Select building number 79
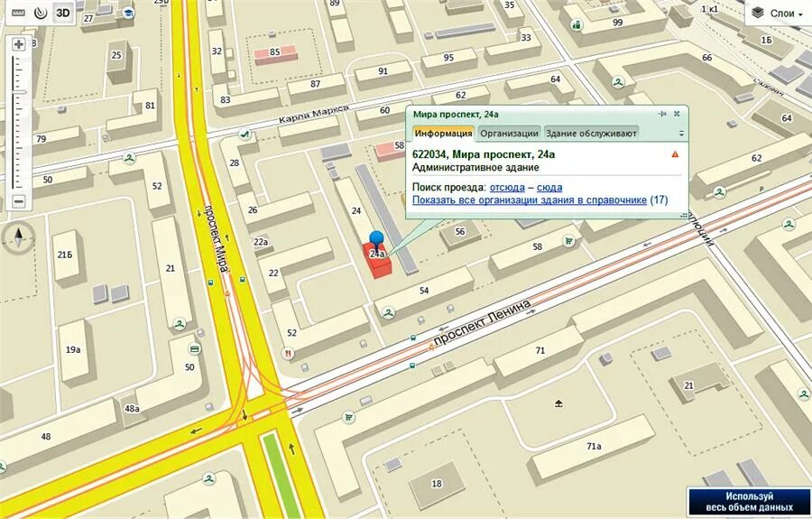The height and width of the screenshot is (519, 812). pos(41,139)
